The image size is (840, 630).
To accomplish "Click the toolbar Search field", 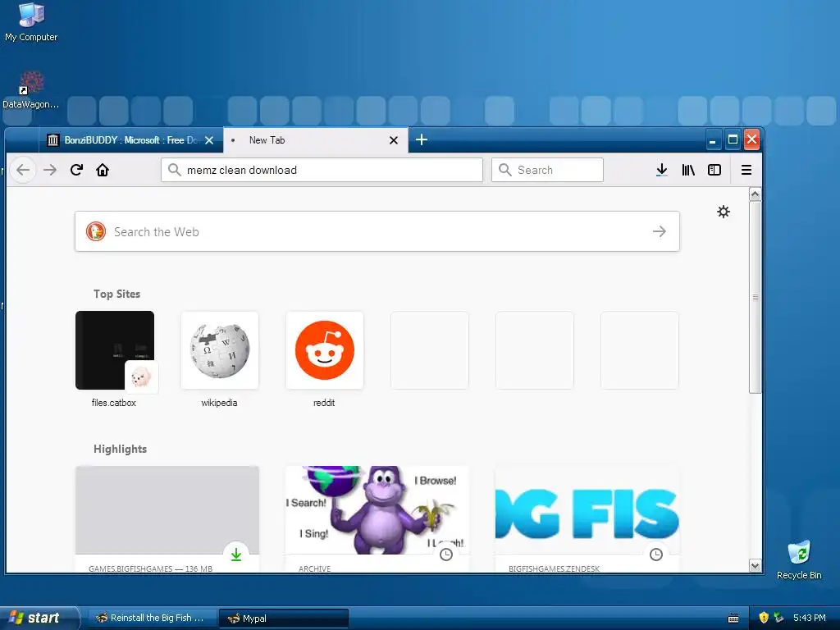I will click(x=547, y=170).
